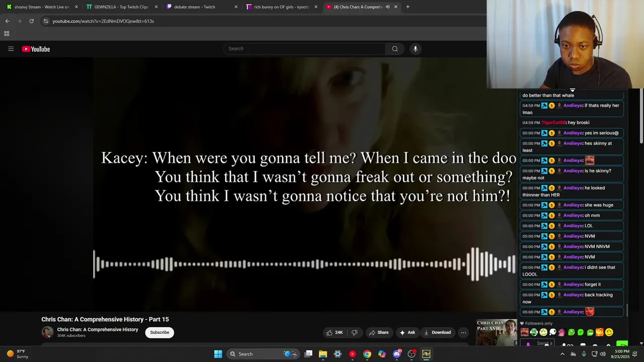Image resolution: width=644 pixels, height=362 pixels.
Task: Close the shoovy Stream tab
Action: pos(76,7)
